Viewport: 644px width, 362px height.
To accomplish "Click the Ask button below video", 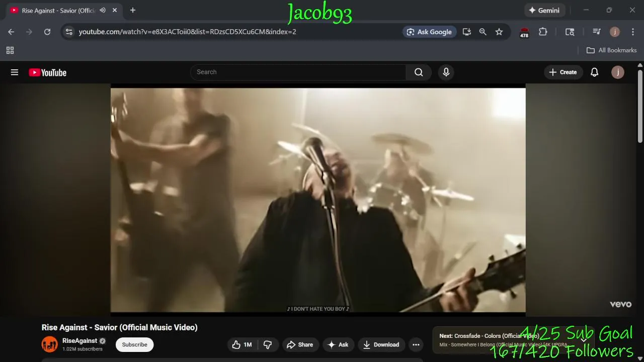I will (x=338, y=344).
